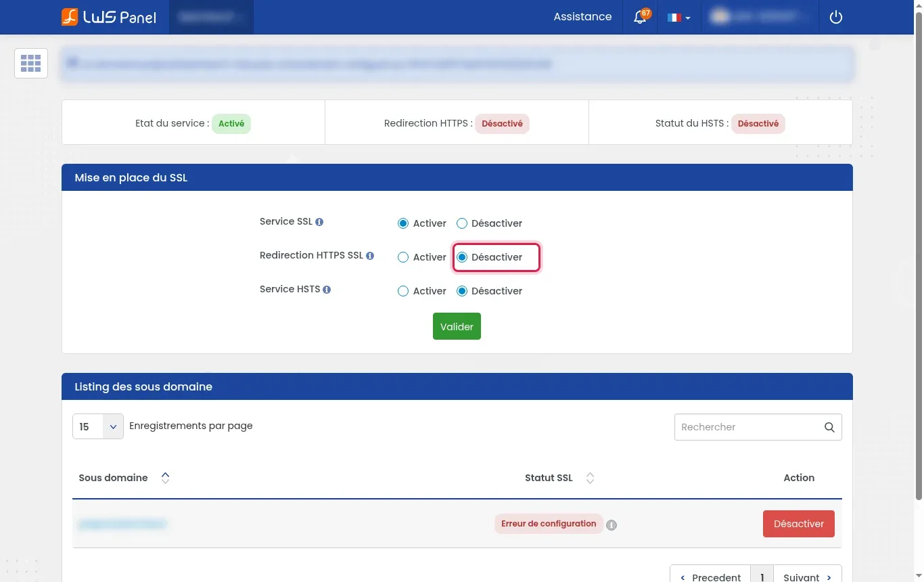Click the search magnifier icon
The height and width of the screenshot is (582, 924).
[x=829, y=427]
